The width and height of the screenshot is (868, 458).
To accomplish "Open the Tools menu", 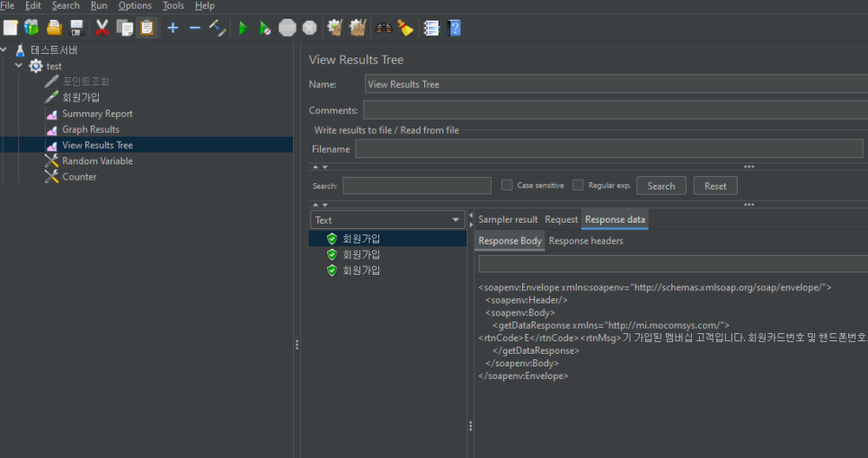I will pyautogui.click(x=173, y=5).
